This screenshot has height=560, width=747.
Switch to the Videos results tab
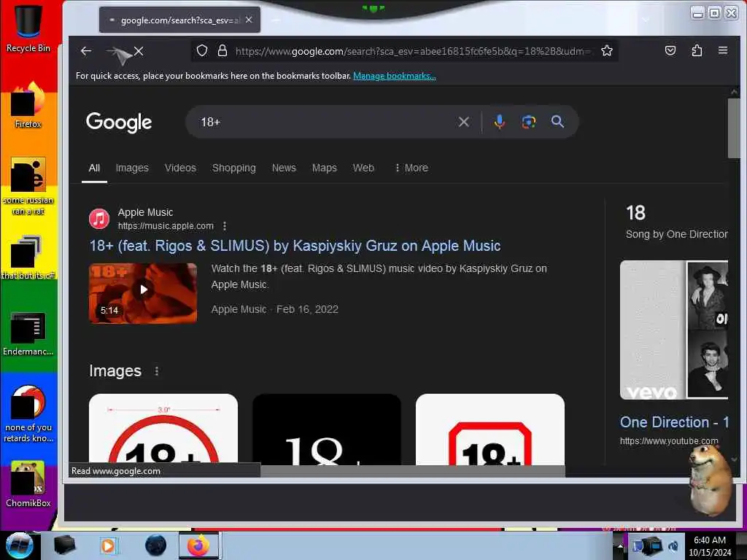coord(180,168)
